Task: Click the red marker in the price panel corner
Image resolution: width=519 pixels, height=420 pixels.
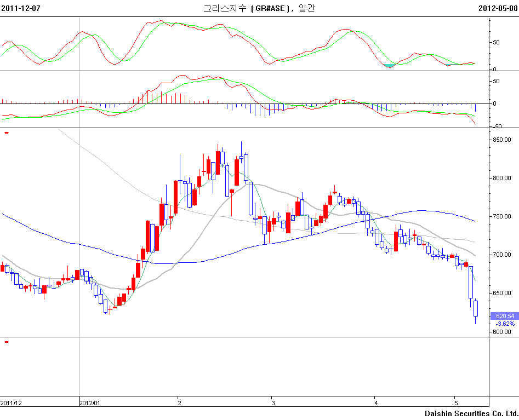Action: pos(7,133)
